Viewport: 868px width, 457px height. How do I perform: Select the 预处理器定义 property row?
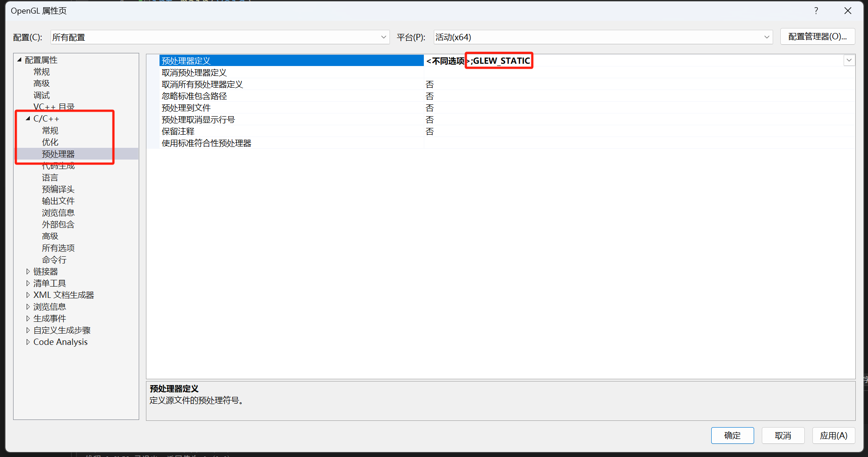(291, 61)
